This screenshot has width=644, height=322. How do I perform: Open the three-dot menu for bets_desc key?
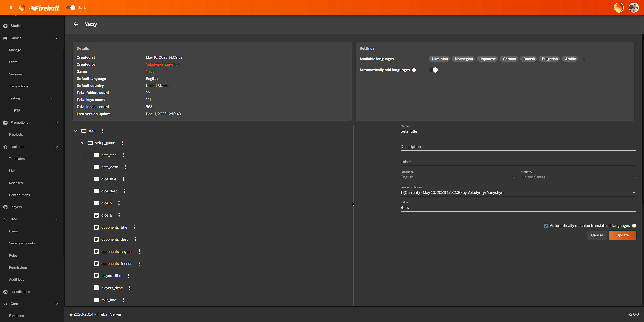[125, 167]
